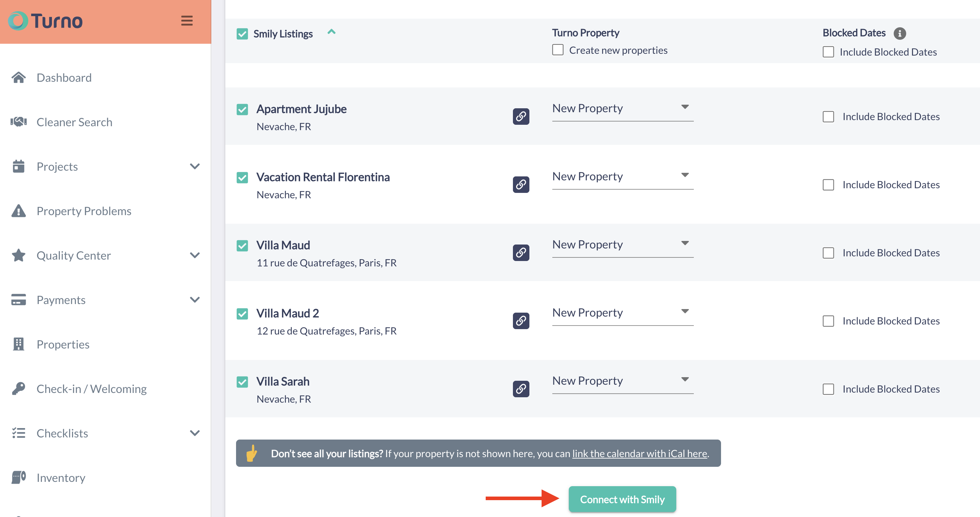Screen dimensions: 980x517
Task: Open New Property dropdown for Villa Maud
Action: click(x=623, y=245)
